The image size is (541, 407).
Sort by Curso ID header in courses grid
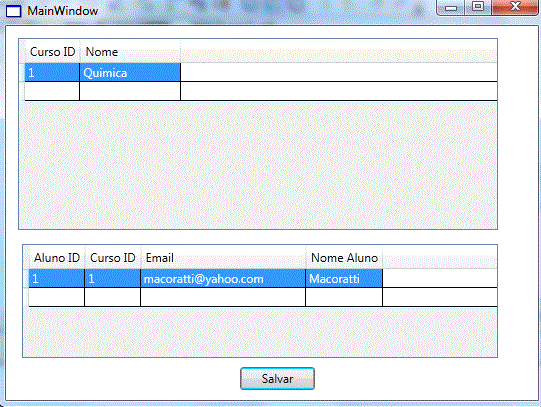[x=52, y=52]
